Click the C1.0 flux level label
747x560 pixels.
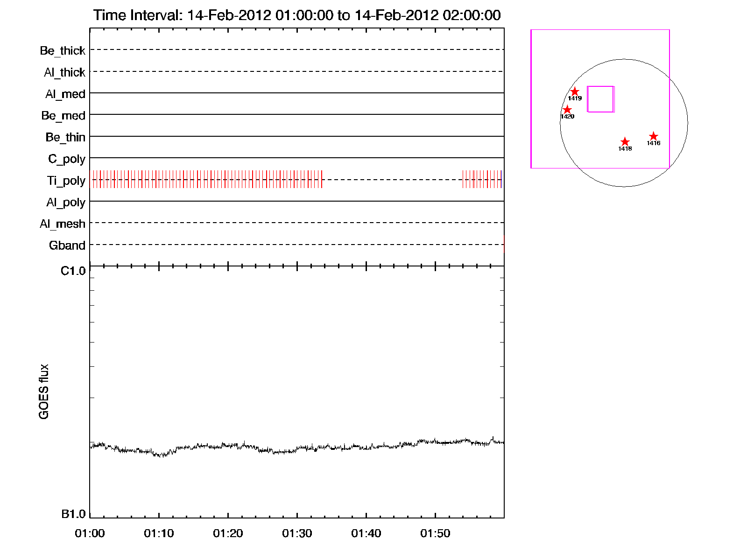73,271
